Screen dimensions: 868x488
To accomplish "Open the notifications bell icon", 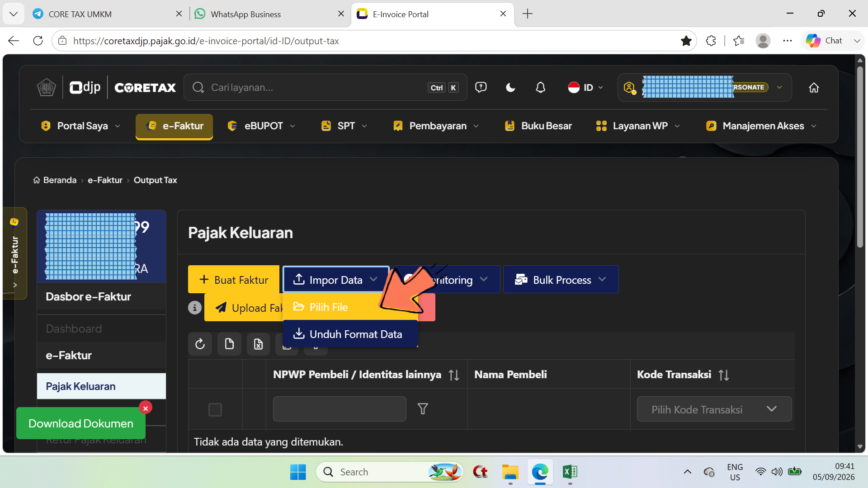I will coord(540,88).
